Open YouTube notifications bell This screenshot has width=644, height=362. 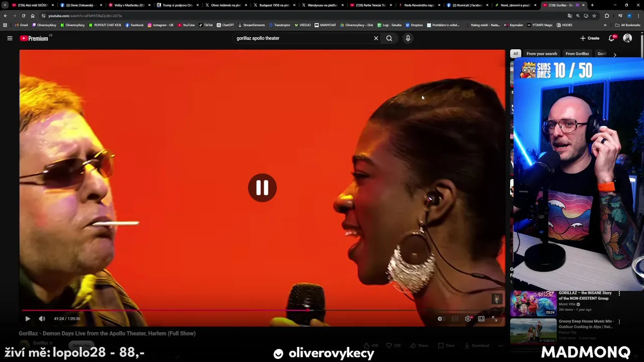[612, 38]
